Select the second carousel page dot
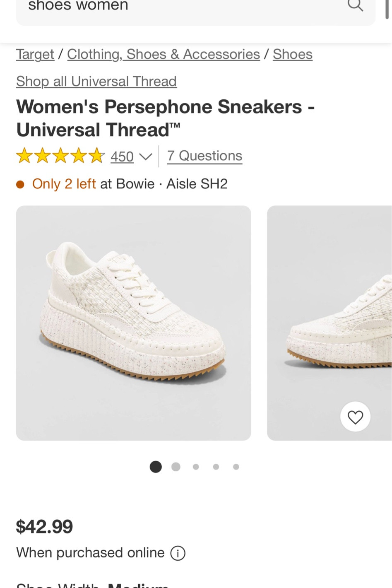The image size is (392, 588). click(x=176, y=467)
